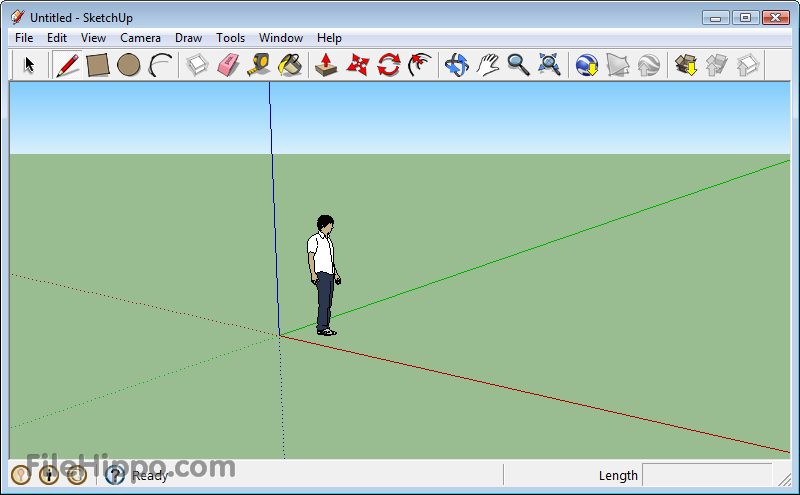Click Get Models download icon
Viewport: 800px width, 495px height.
coord(686,65)
